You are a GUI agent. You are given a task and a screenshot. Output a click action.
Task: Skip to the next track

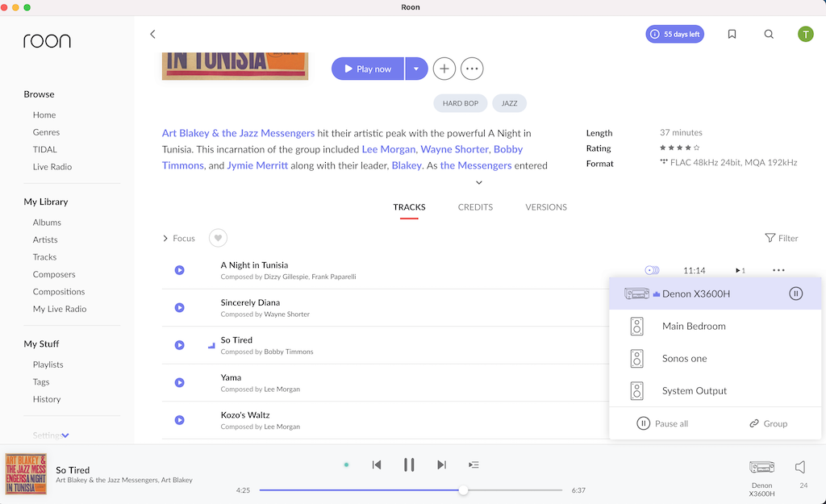click(x=441, y=464)
